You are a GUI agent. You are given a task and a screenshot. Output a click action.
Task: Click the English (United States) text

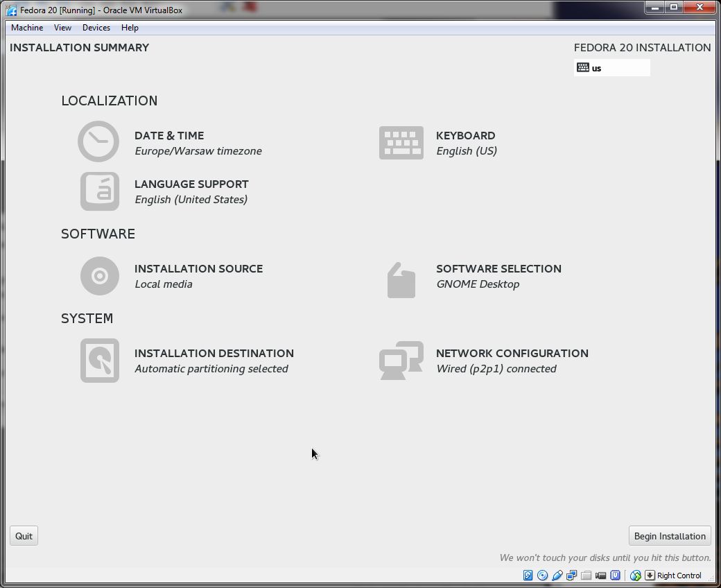[191, 199]
